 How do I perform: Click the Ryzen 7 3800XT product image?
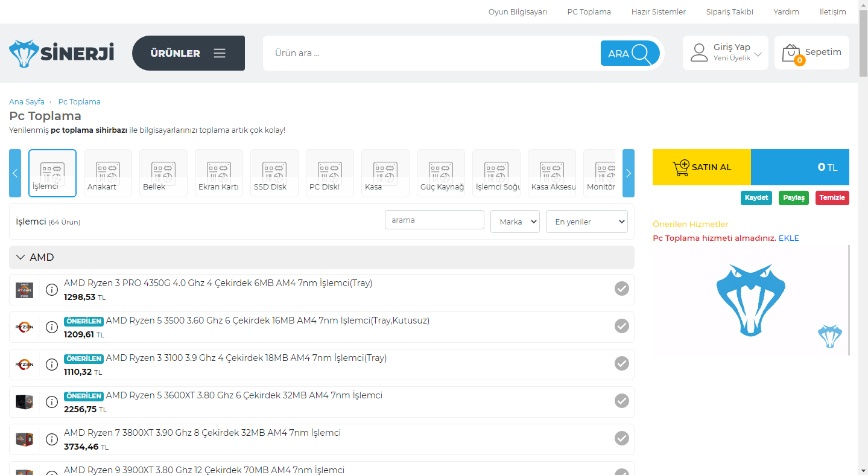tap(25, 439)
